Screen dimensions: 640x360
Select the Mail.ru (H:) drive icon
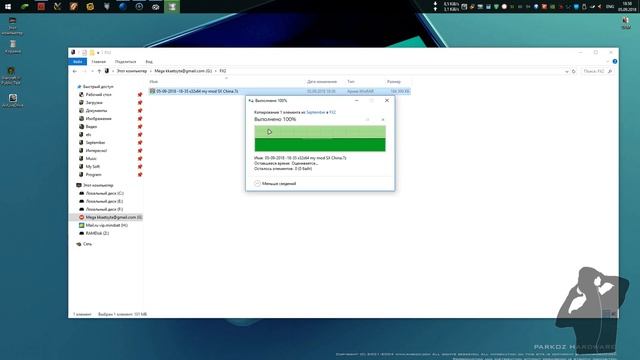click(x=82, y=225)
